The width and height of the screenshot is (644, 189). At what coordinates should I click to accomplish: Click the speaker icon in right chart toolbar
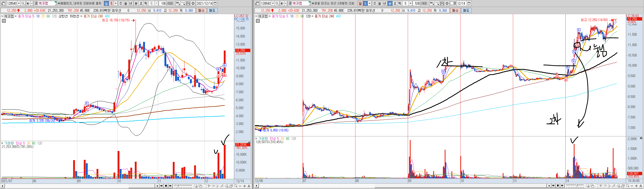[x=282, y=3]
